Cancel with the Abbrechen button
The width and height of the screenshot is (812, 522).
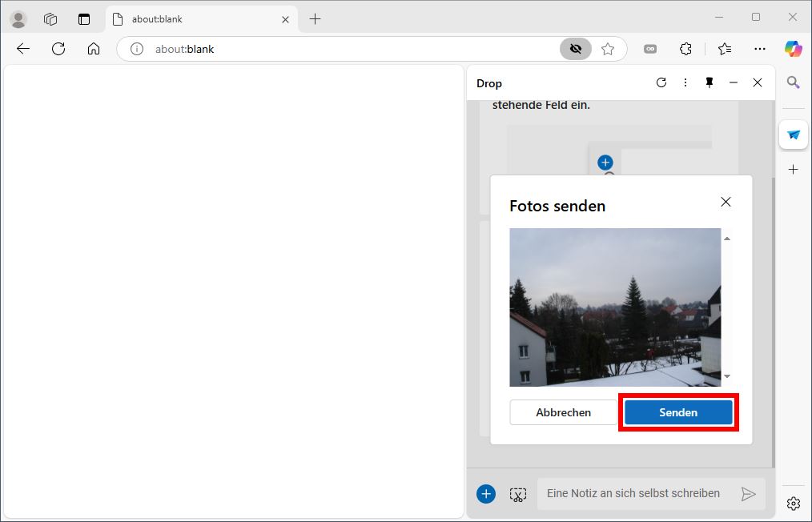pos(562,412)
